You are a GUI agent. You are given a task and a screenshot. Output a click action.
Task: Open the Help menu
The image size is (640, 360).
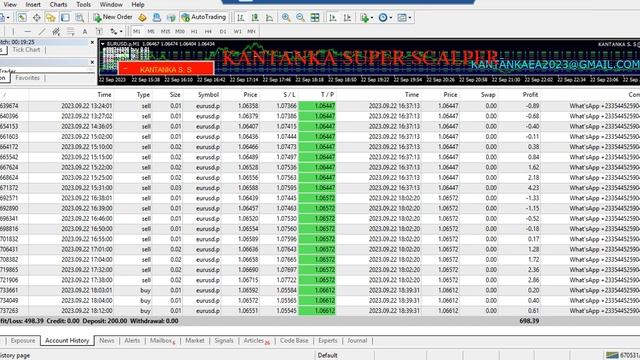138,4
